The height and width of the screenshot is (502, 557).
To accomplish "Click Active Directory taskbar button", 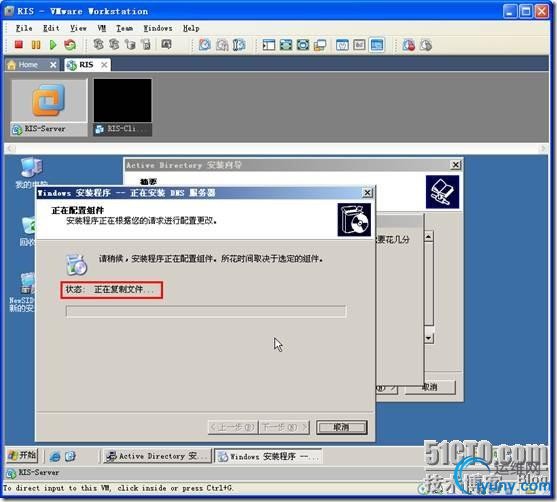I will 157,456.
